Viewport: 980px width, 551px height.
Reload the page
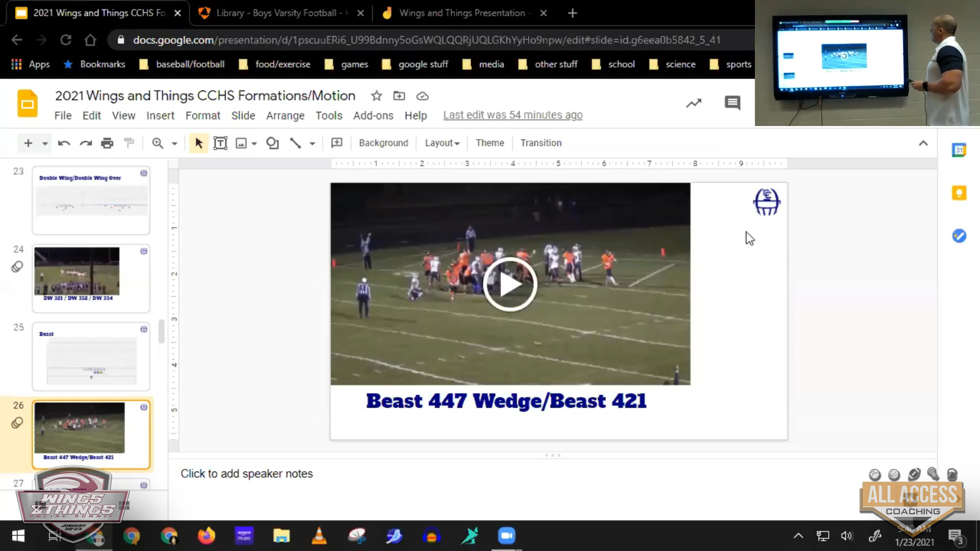tap(66, 40)
